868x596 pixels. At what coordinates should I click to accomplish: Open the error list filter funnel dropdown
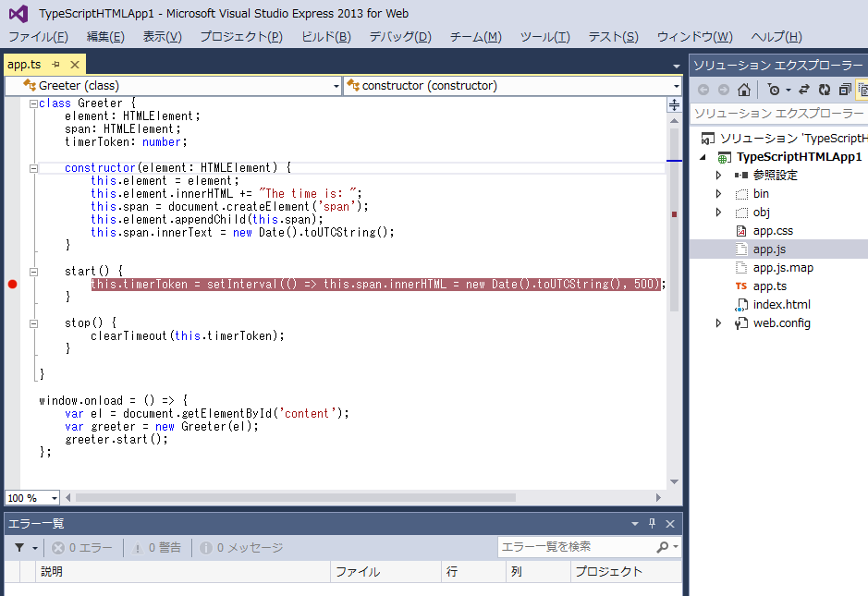tap(26, 548)
